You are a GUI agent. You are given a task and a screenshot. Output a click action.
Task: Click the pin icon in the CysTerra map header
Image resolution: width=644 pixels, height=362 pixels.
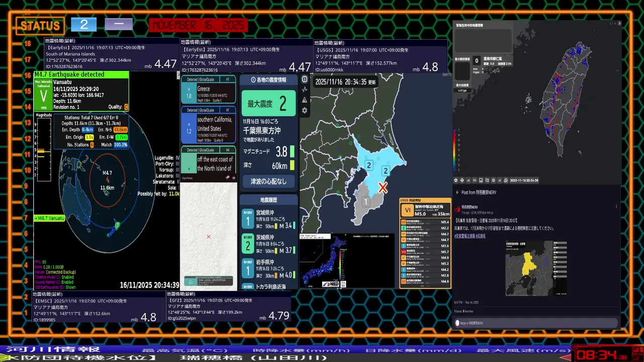[x=227, y=177]
